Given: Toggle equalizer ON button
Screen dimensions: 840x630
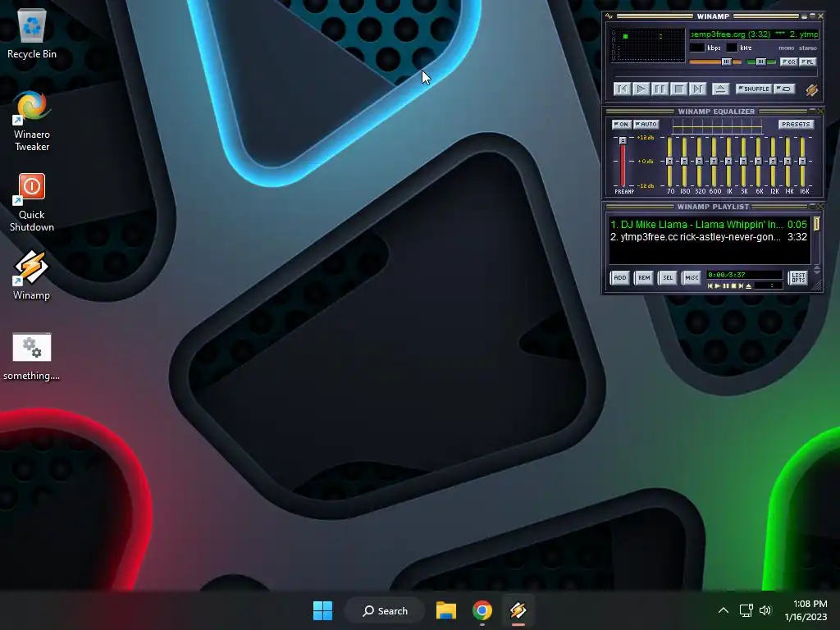Looking at the screenshot, I should tap(622, 125).
